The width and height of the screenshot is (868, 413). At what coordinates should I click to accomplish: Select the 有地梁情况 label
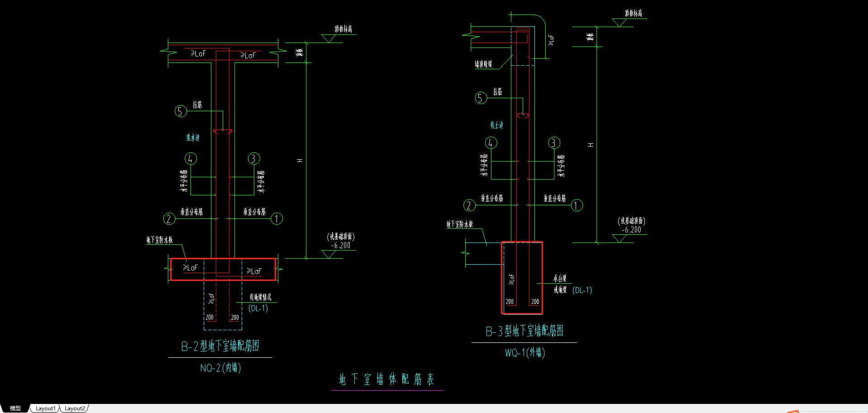(x=260, y=297)
